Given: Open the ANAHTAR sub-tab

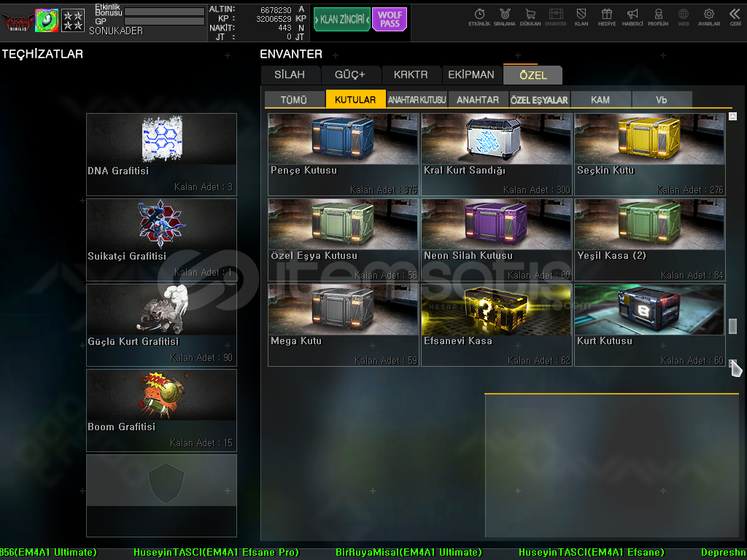Looking at the screenshot, I should (478, 99).
